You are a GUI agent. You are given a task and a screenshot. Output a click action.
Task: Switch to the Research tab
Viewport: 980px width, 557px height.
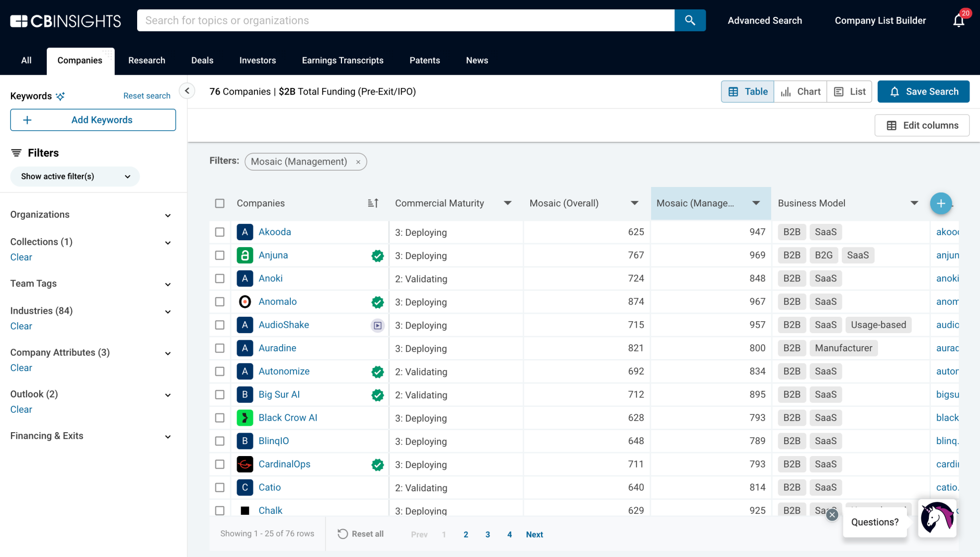coord(147,61)
